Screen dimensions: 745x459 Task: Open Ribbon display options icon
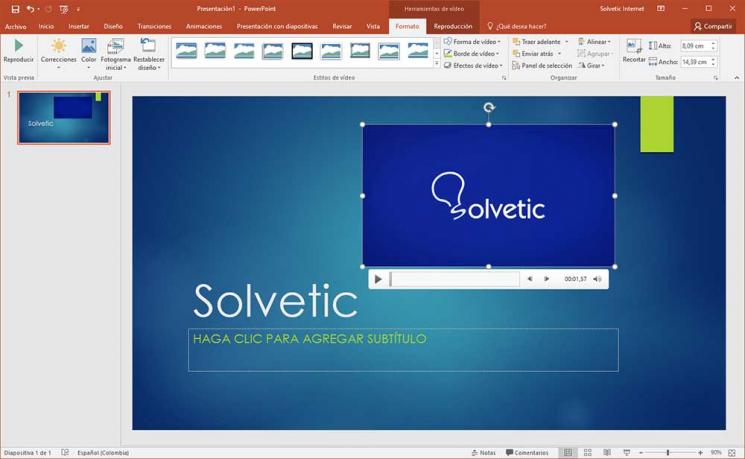[661, 9]
